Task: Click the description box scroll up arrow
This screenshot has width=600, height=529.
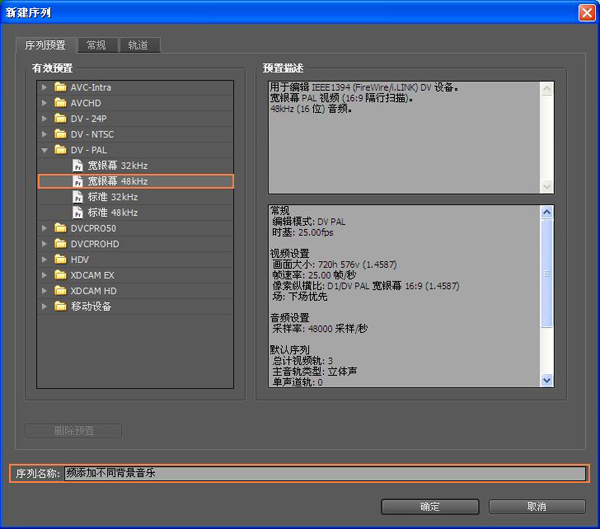Action: [547, 89]
